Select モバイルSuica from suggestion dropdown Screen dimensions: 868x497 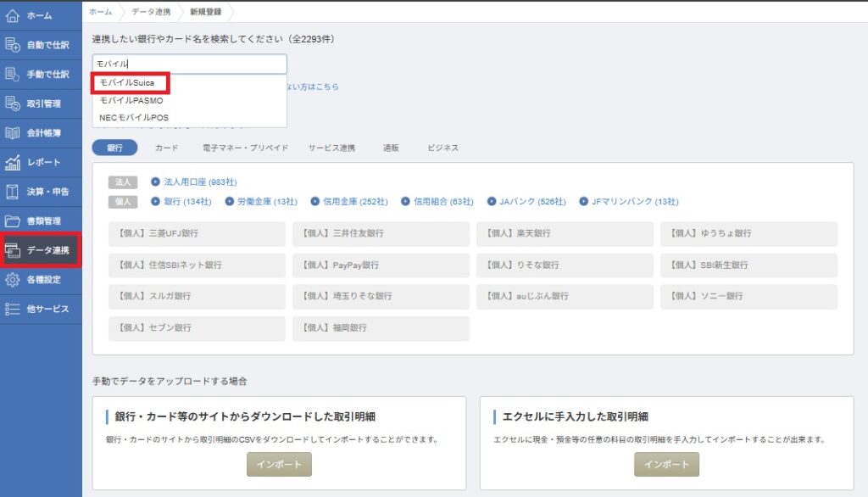(131, 82)
